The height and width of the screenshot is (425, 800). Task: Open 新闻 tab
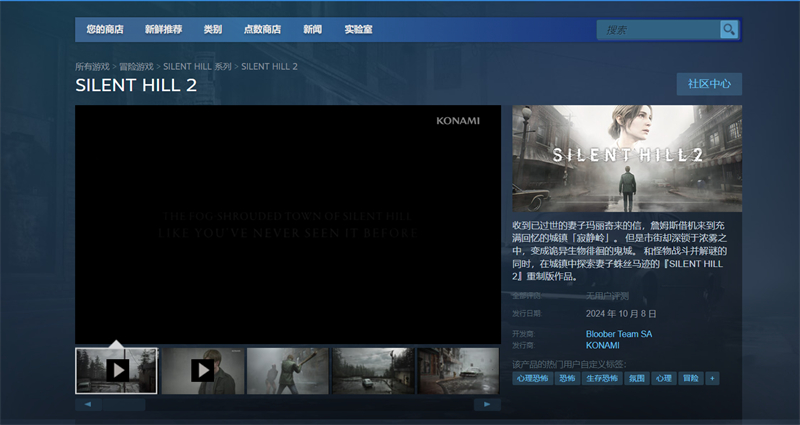(x=312, y=30)
